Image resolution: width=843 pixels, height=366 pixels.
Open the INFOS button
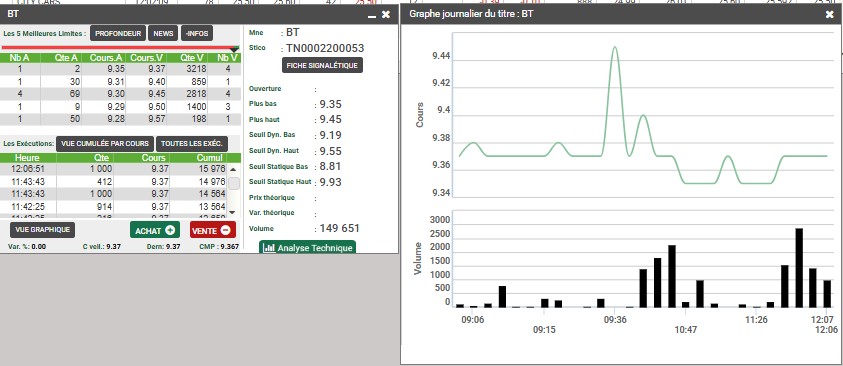tap(197, 33)
